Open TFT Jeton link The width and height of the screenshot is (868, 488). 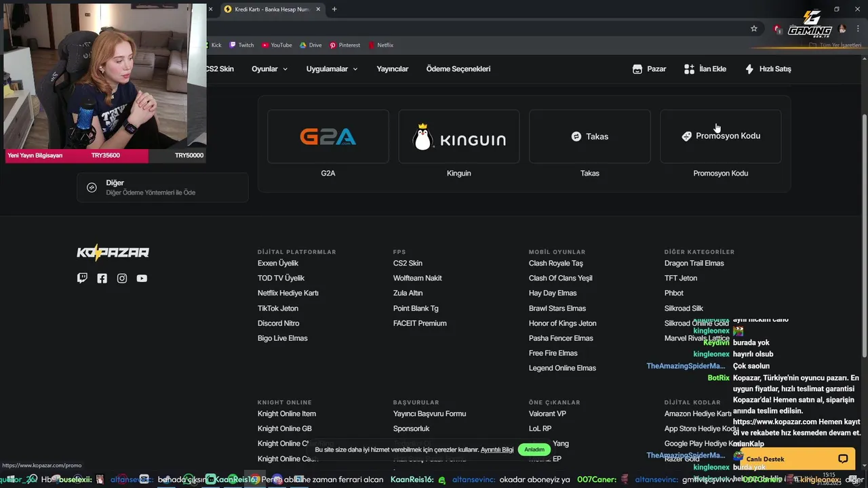point(681,278)
